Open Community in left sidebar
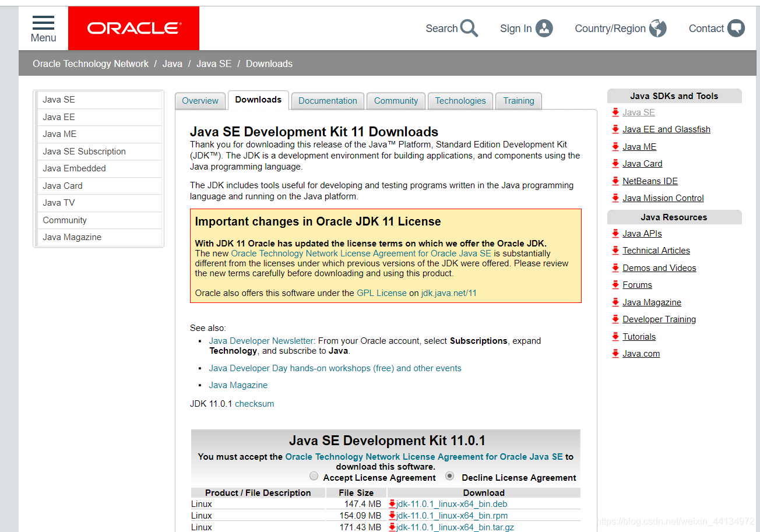This screenshot has height=532, width=760. [x=98, y=220]
